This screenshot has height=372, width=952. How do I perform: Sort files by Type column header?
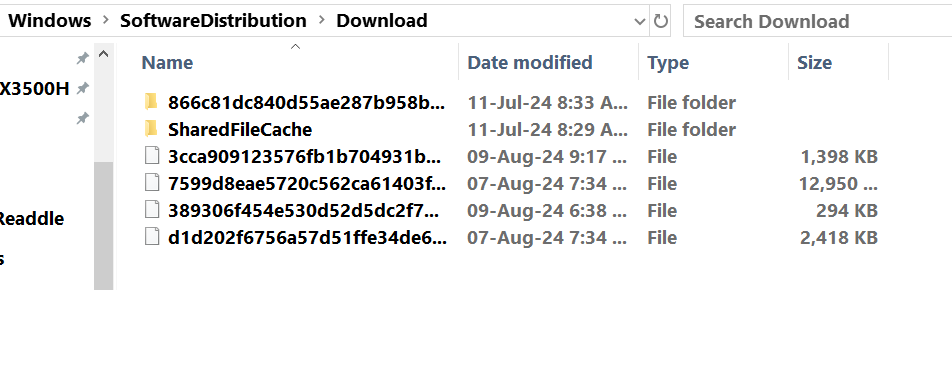[668, 63]
